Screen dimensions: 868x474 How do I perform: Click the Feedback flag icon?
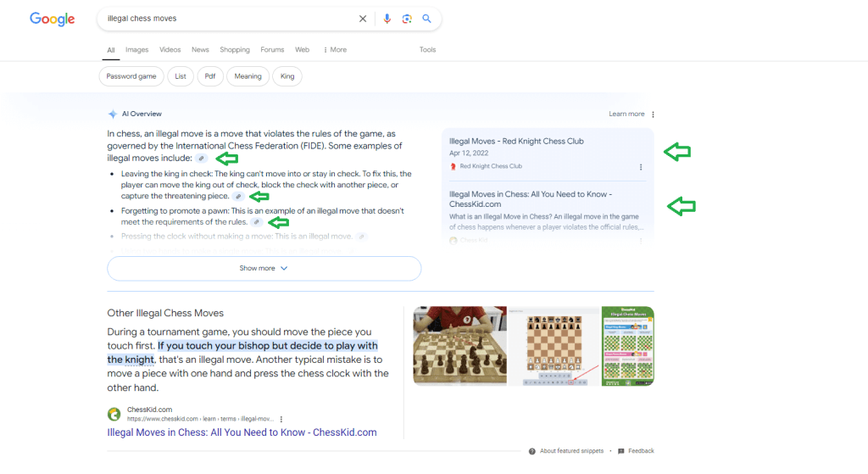click(x=621, y=451)
